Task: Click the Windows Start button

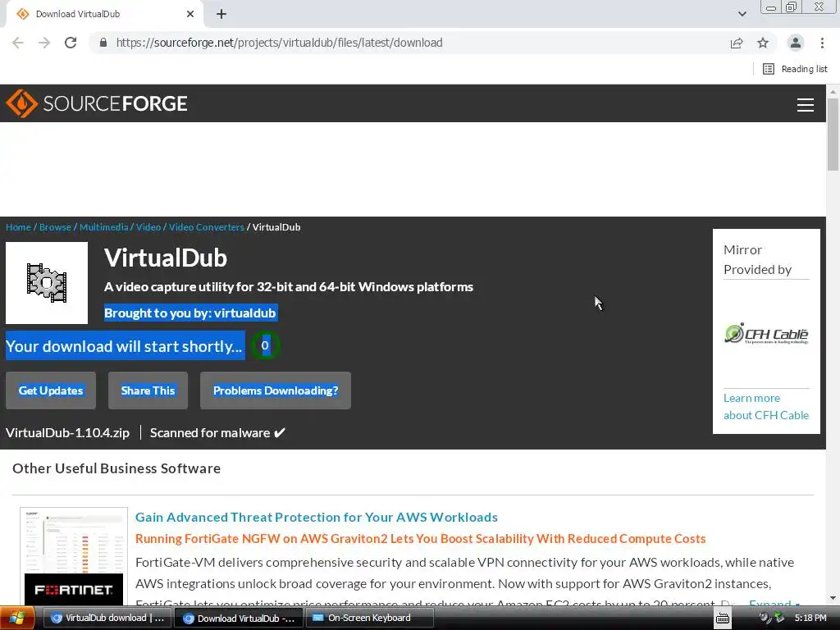Action: tap(16, 619)
